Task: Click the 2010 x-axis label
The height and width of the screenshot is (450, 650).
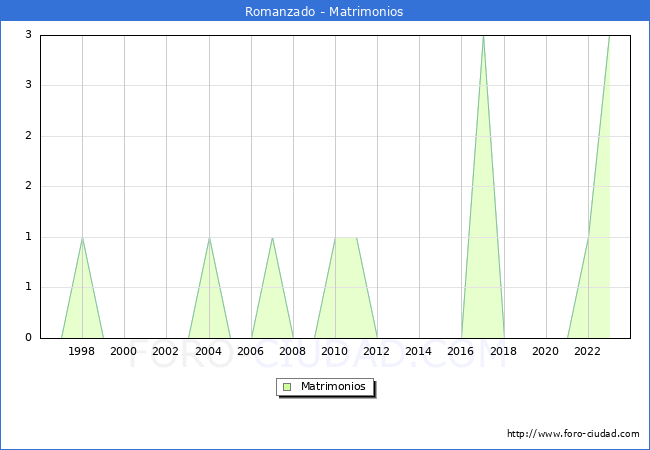Action: 335,351
